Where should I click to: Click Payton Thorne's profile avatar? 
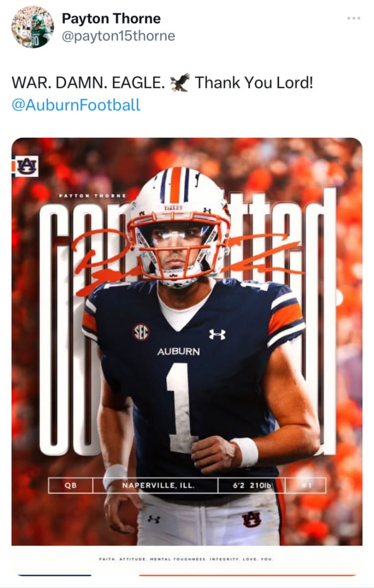coord(33,27)
